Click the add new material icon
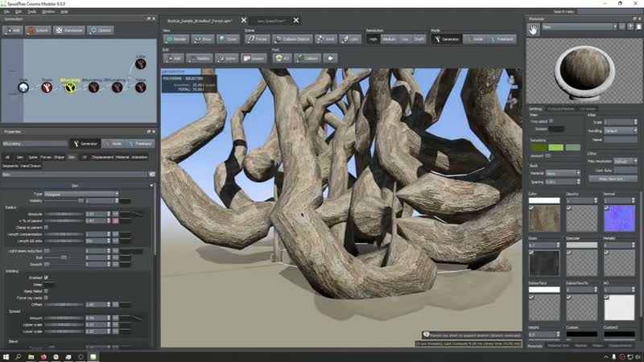The image size is (644, 362). tap(630, 27)
